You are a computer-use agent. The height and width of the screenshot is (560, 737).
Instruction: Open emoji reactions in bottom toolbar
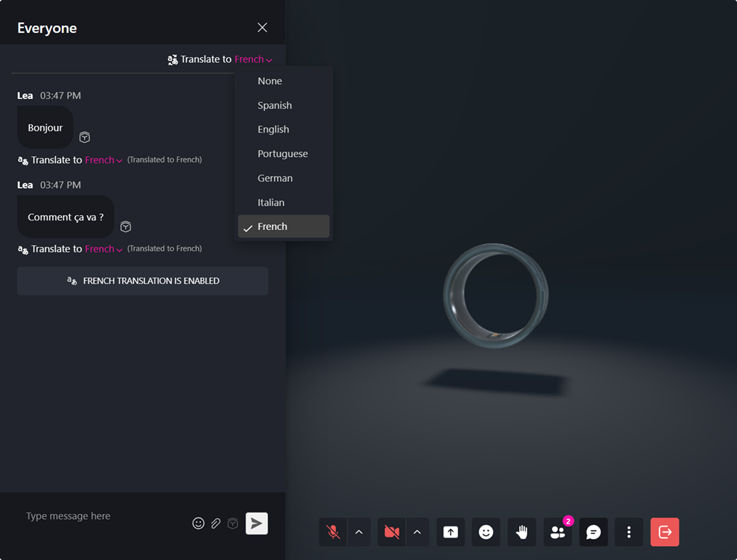pos(486,532)
